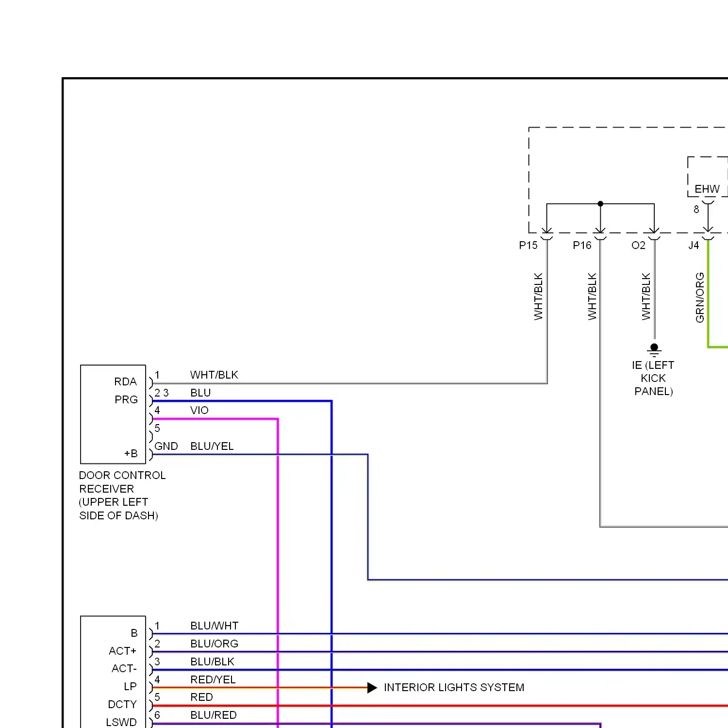Select the LSWD terminal label

point(121,722)
